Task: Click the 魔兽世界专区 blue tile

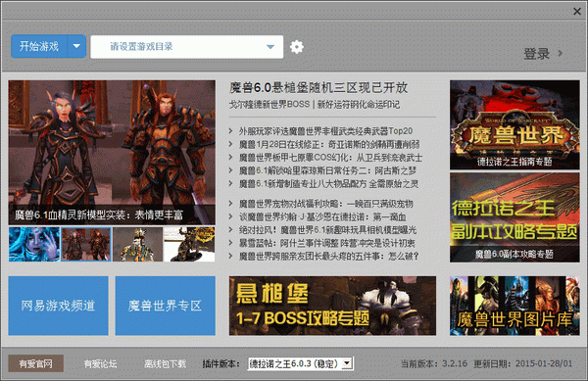Action: [x=165, y=306]
